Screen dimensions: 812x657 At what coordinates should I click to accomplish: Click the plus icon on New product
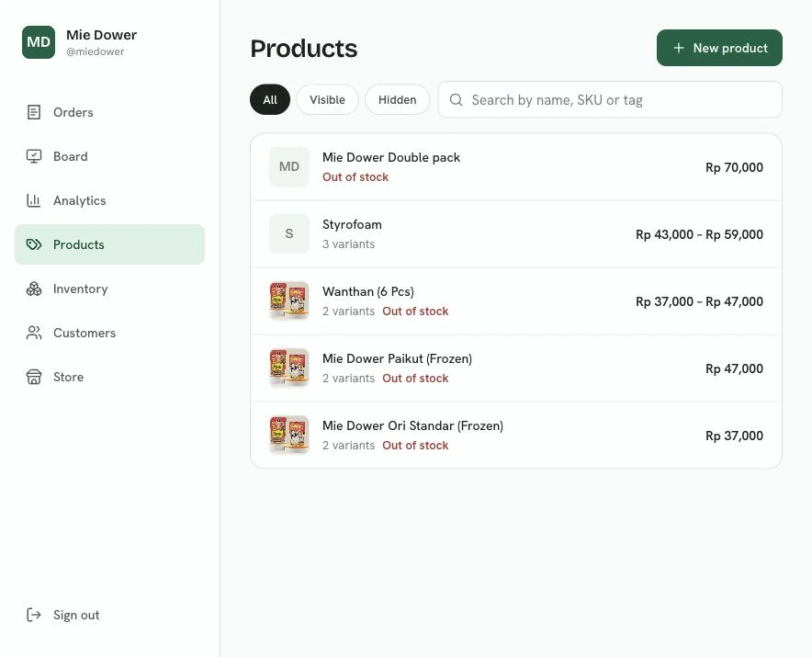coord(678,48)
